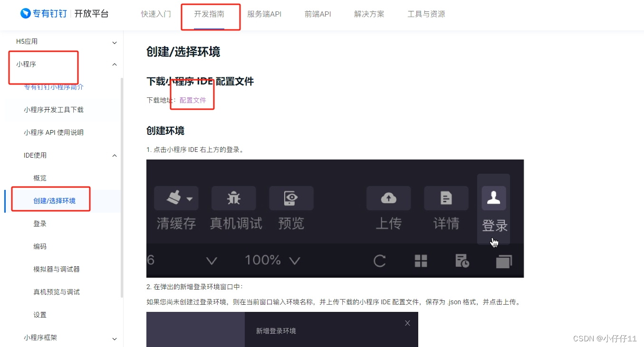Switch to the 开发指南 tab

(209, 14)
